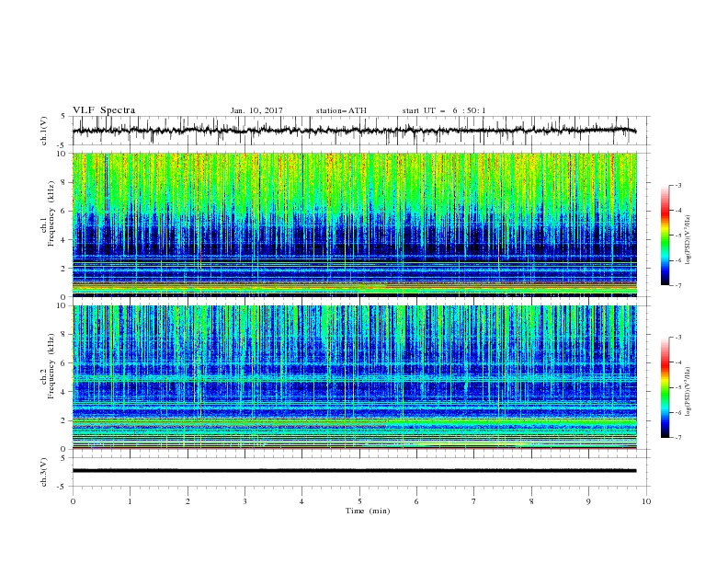Select the date label "Jan. 10, 2017"
This screenshot has width=728, height=563.
(256, 110)
